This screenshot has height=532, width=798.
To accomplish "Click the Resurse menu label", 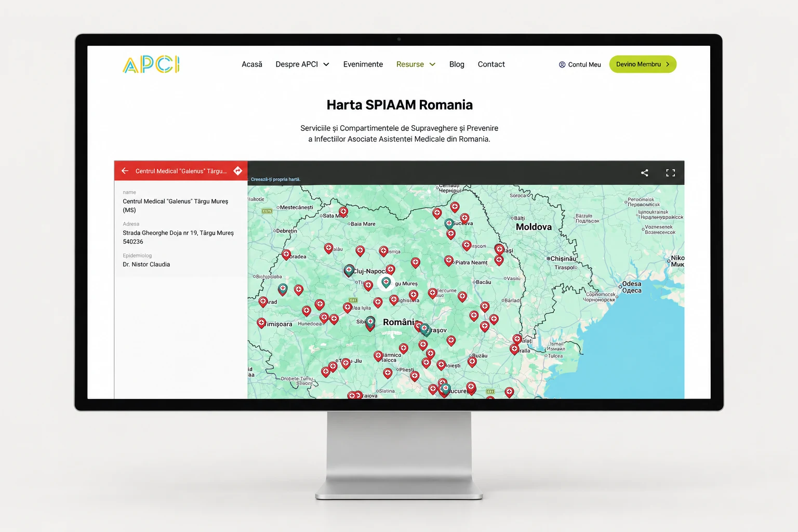I will (x=410, y=64).
